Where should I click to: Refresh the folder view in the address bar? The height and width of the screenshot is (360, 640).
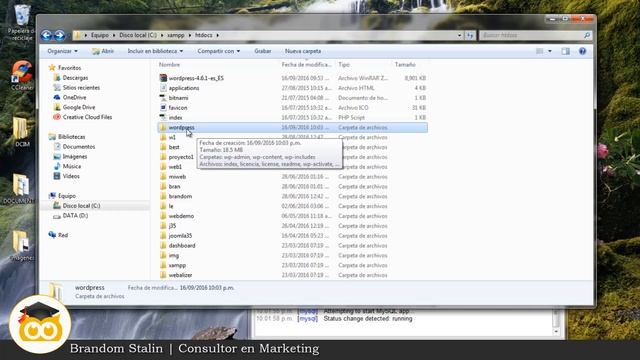tap(470, 36)
